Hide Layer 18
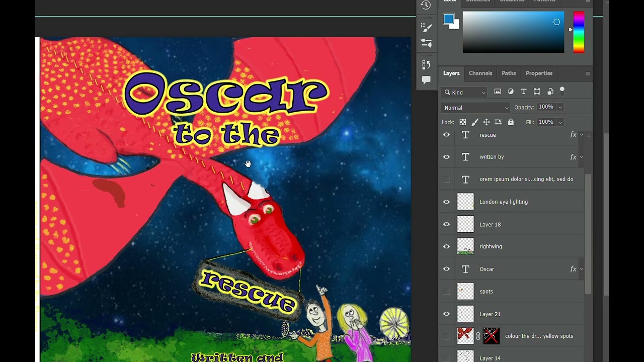This screenshot has height=362, width=644. pyautogui.click(x=446, y=224)
